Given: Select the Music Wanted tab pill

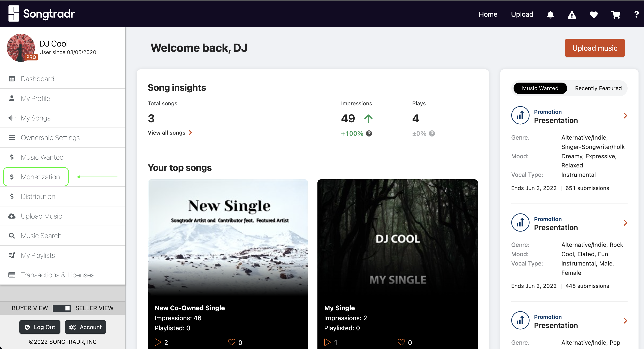Looking at the screenshot, I should click(540, 88).
